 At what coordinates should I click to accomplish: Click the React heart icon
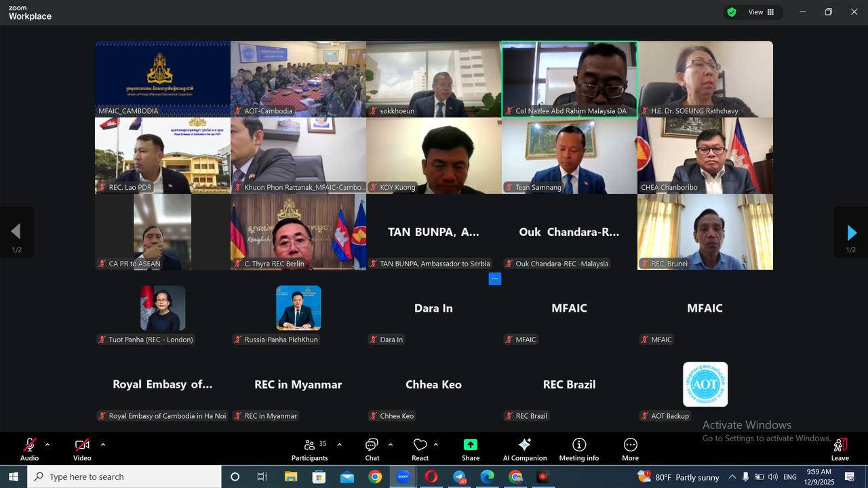pos(420,445)
